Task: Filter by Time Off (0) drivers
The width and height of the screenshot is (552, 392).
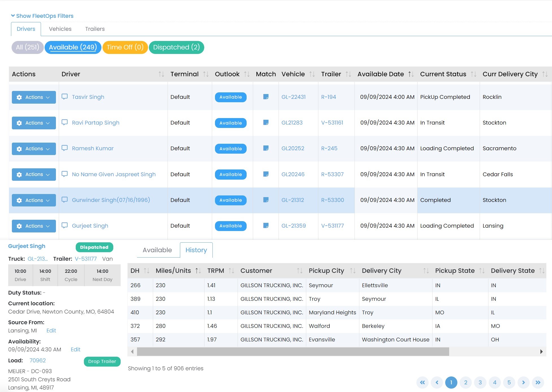Action: coord(125,47)
